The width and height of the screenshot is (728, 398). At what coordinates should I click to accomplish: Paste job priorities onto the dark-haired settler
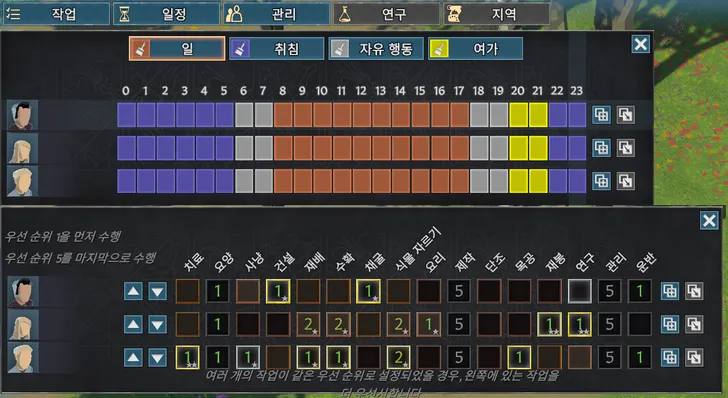(x=694, y=291)
